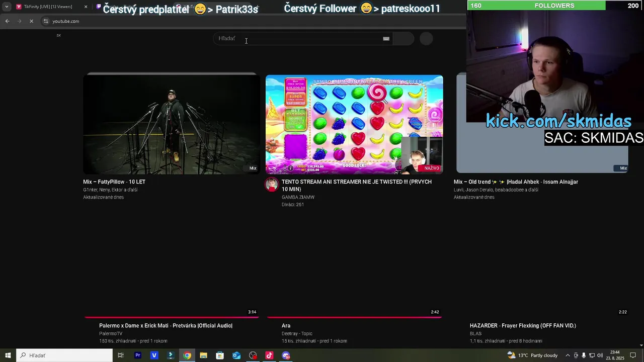The height and width of the screenshot is (362, 644).
Task: Click the youtube.com address bar
Action: click(252, 21)
